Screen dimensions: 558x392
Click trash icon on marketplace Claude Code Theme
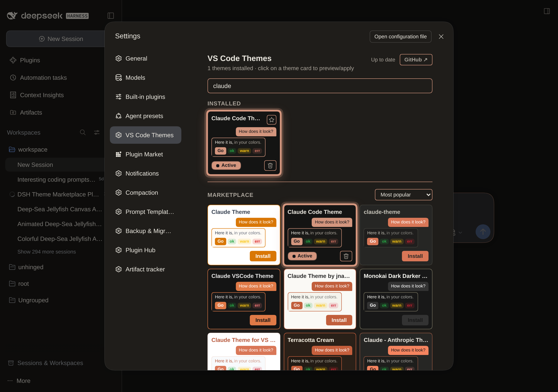click(x=346, y=256)
